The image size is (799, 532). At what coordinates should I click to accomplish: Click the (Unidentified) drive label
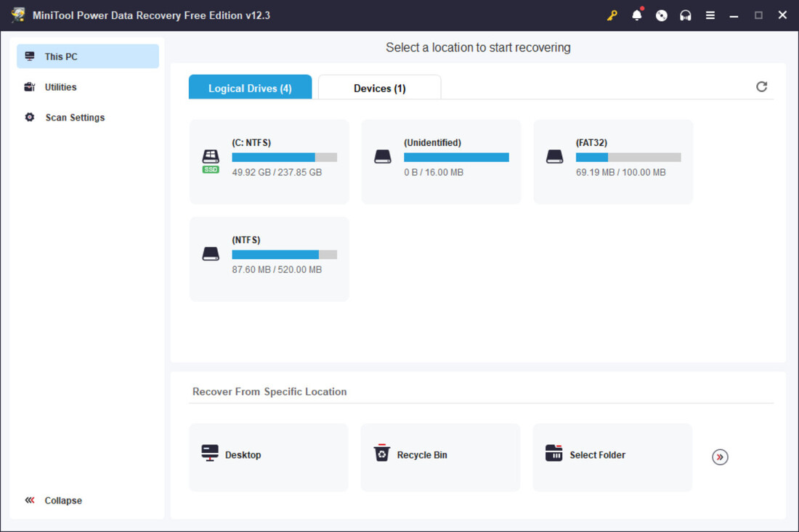pos(433,142)
